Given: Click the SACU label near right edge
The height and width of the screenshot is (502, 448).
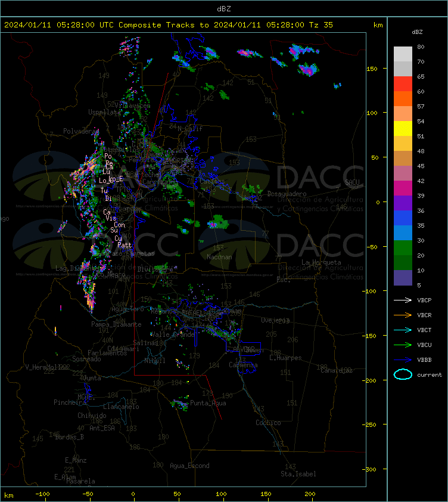Looking at the screenshot, I should tap(352, 182).
